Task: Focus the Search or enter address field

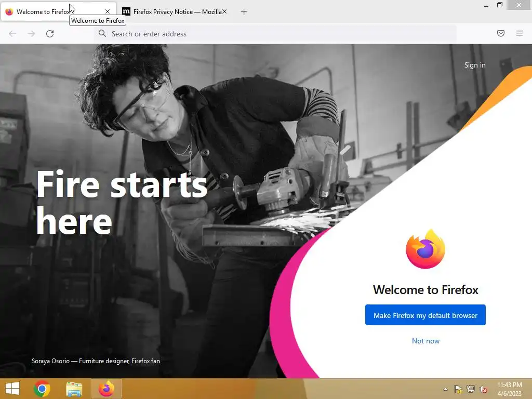Action: pos(275,34)
